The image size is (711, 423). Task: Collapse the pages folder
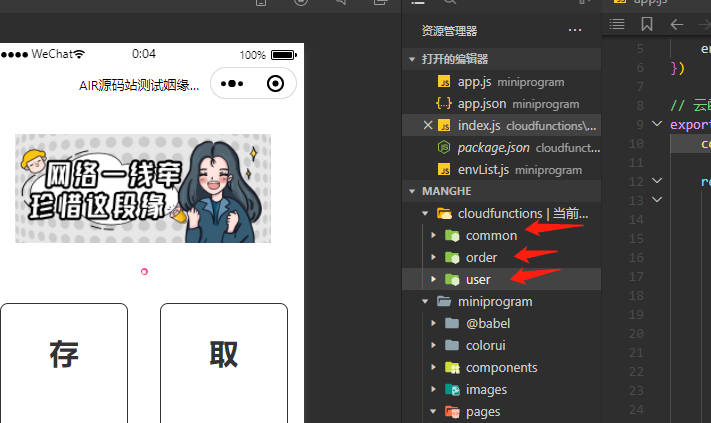click(433, 412)
